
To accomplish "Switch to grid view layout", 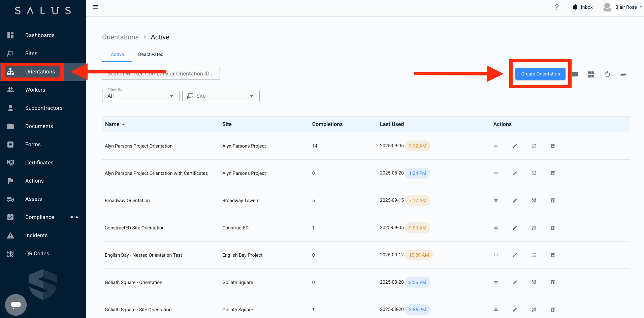I will (x=591, y=74).
